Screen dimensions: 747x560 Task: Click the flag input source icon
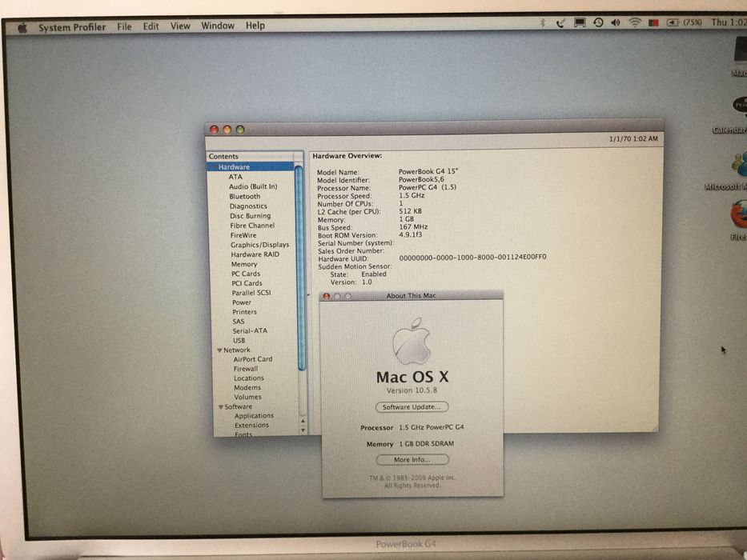click(x=653, y=22)
